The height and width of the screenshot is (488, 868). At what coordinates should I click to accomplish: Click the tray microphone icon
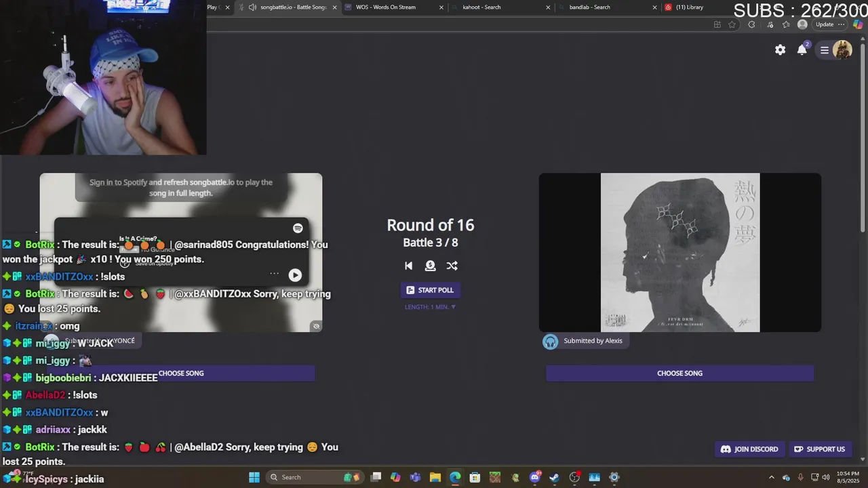point(801,477)
